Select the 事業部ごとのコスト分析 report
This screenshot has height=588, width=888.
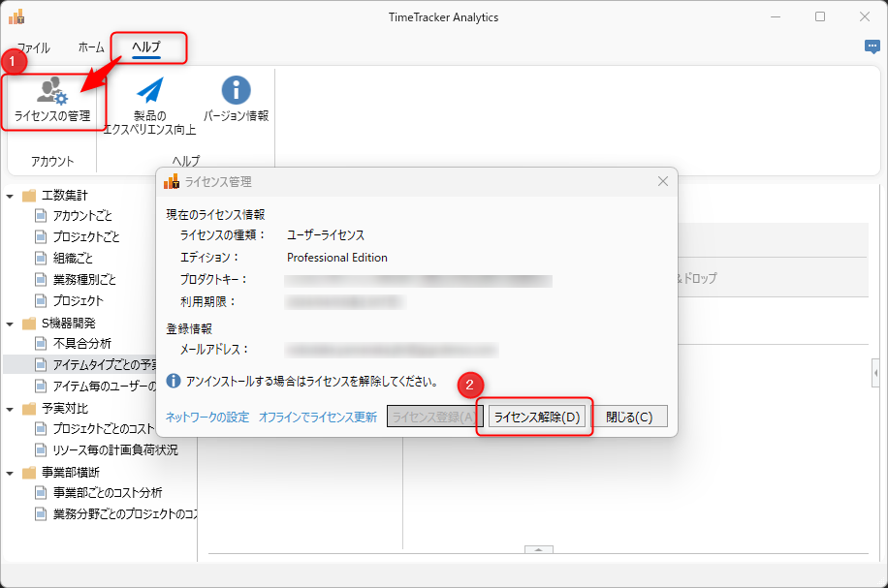pos(107,493)
